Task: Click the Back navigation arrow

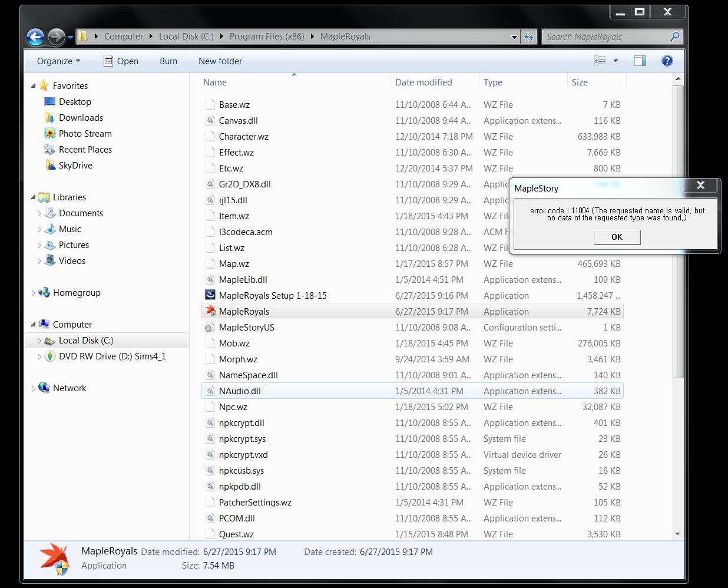Action: coord(35,37)
